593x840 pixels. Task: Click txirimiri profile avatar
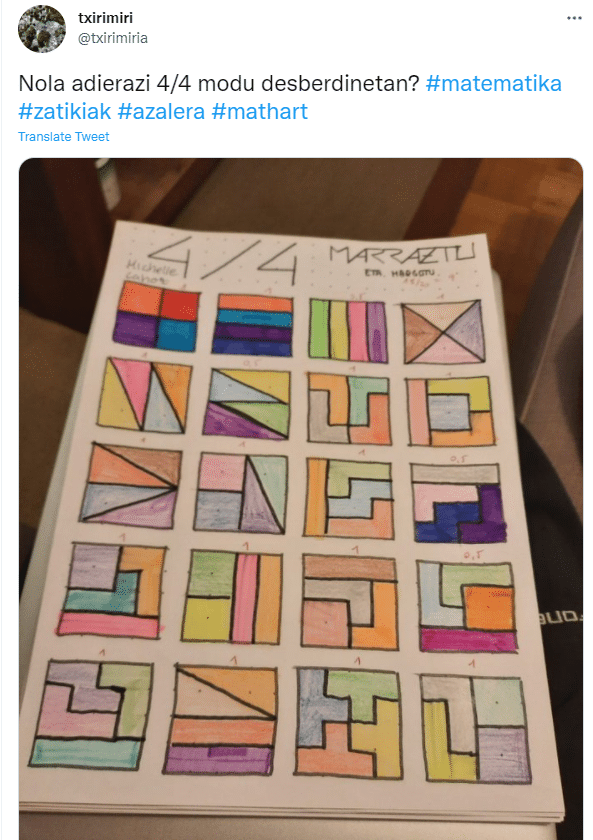tap(42, 28)
